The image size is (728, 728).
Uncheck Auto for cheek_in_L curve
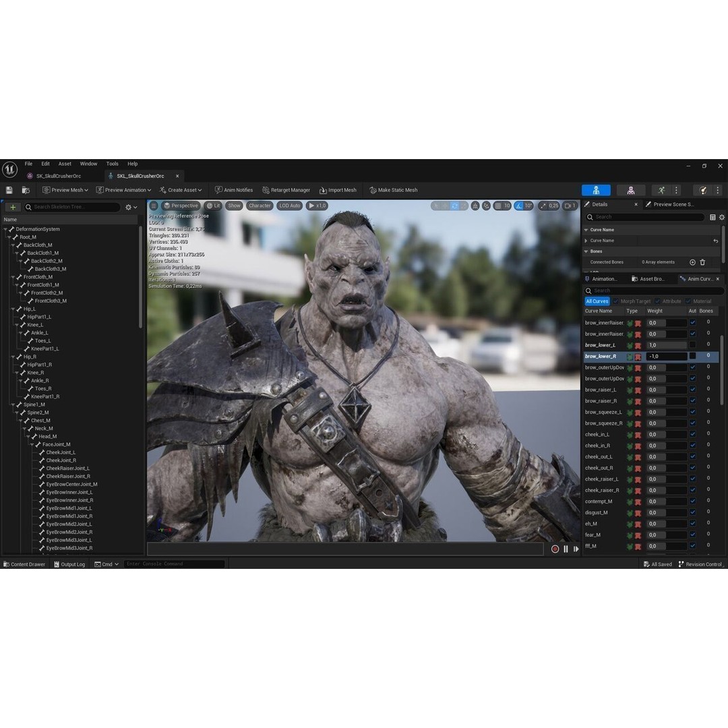pos(693,434)
